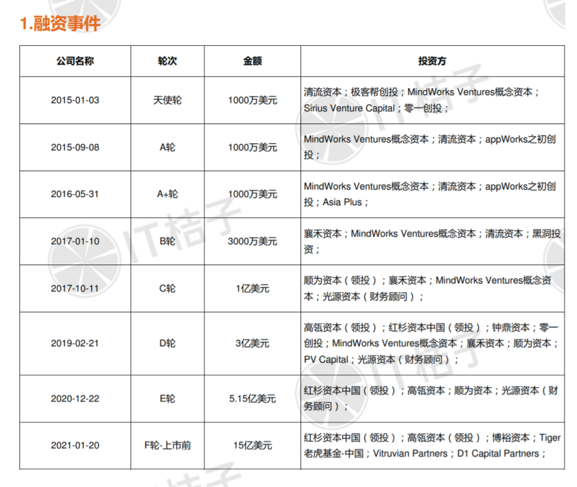Select the date cell 2017-01-10
Image resolution: width=577 pixels, height=487 pixels.
pos(75,241)
